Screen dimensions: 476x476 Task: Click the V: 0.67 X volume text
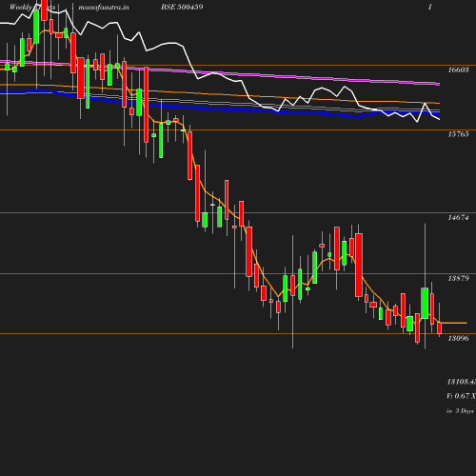click(x=461, y=396)
